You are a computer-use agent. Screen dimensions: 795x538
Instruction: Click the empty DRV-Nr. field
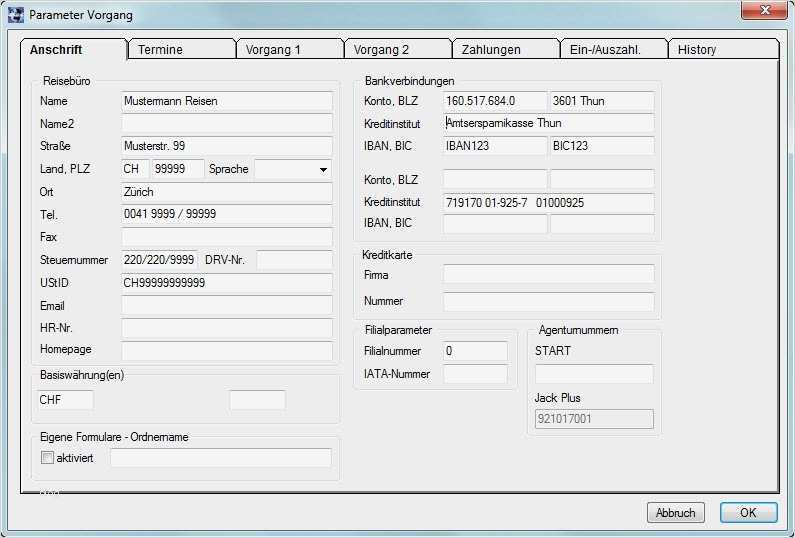pos(295,260)
